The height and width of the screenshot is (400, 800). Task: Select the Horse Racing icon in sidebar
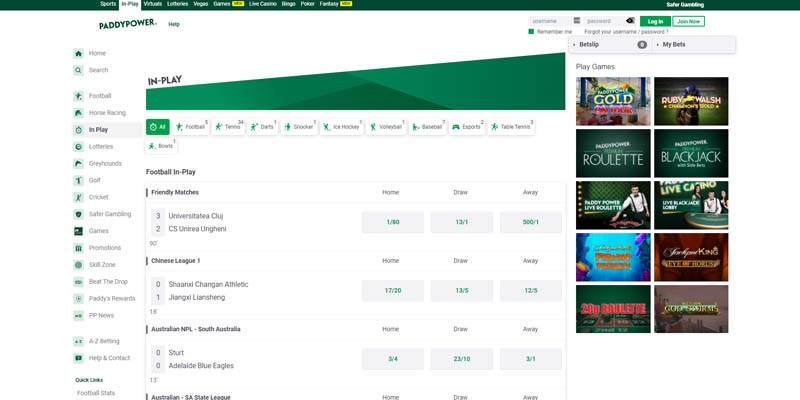pyautogui.click(x=78, y=113)
